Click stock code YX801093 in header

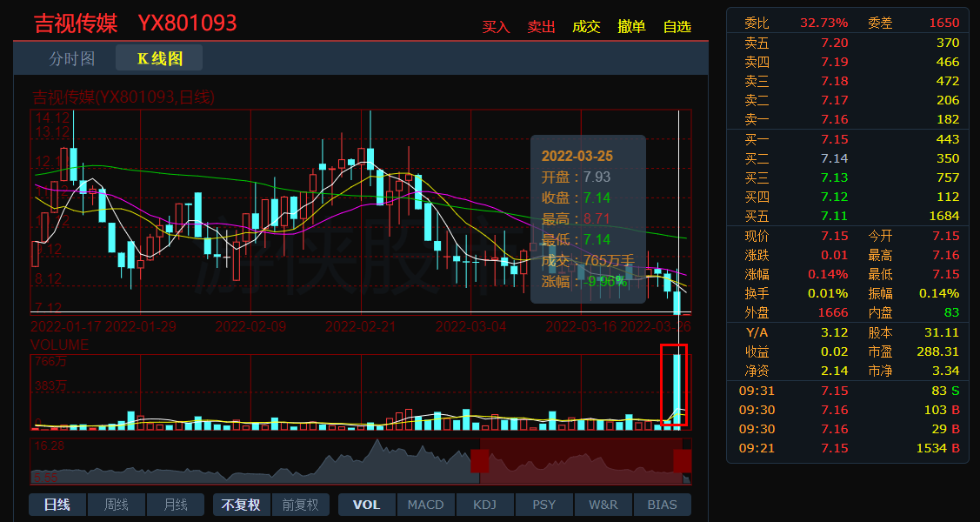188,23
